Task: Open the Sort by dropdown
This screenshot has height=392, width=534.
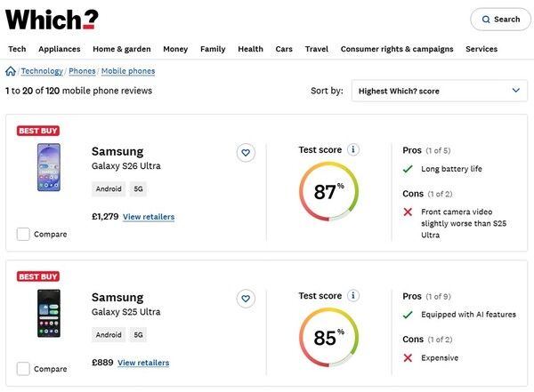Action: pyautogui.click(x=440, y=91)
